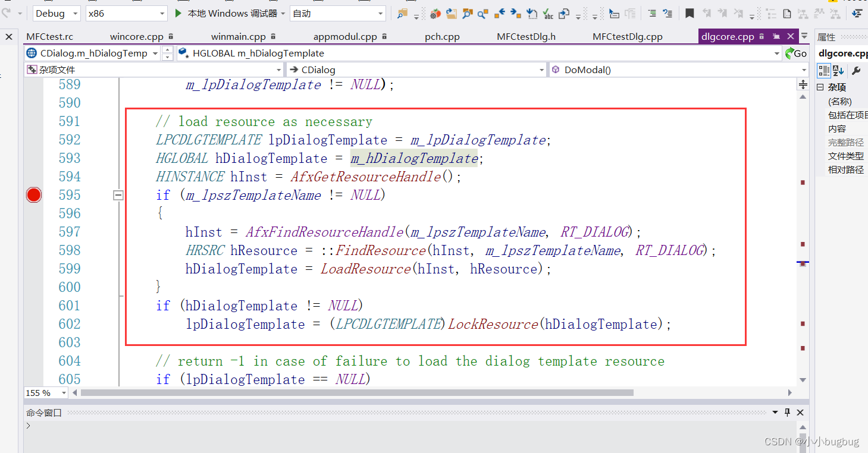Open the 命令窗口 window options dropdown arrow
Viewport: 868px width, 453px height.
coord(775,412)
